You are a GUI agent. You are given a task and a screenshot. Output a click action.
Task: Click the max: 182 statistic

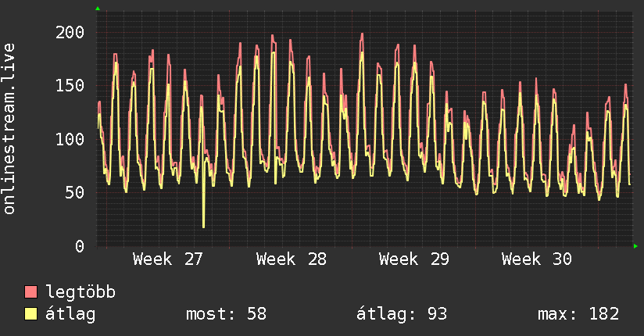578,314
